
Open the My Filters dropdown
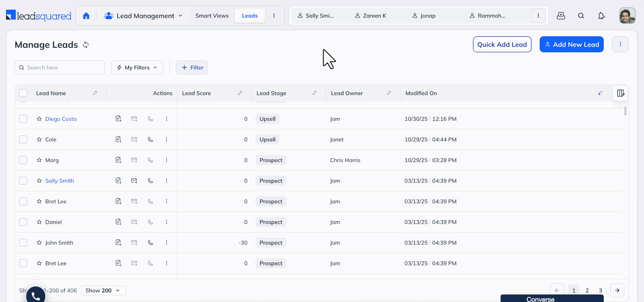137,67
